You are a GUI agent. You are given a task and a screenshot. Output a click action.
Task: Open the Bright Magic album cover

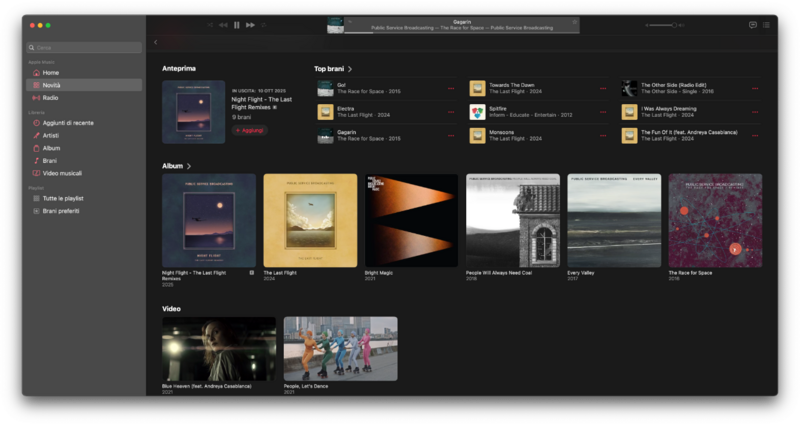411,221
